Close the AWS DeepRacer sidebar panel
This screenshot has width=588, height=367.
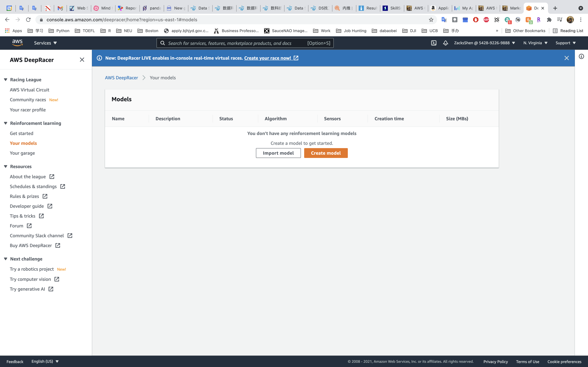pos(82,60)
